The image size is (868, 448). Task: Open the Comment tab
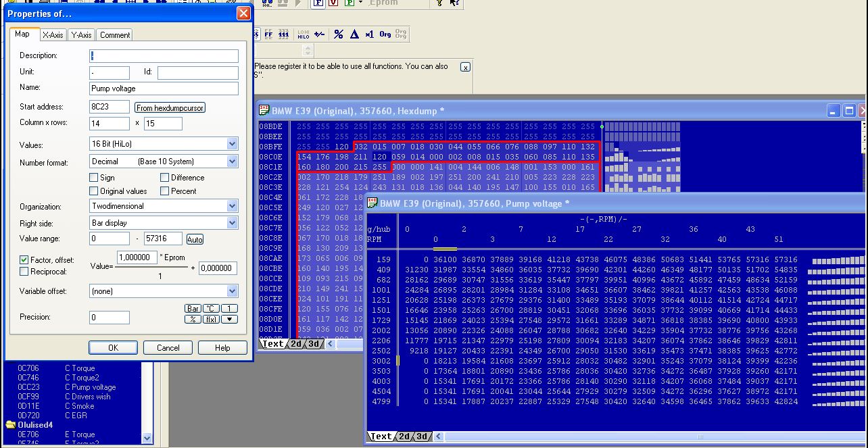(x=114, y=35)
